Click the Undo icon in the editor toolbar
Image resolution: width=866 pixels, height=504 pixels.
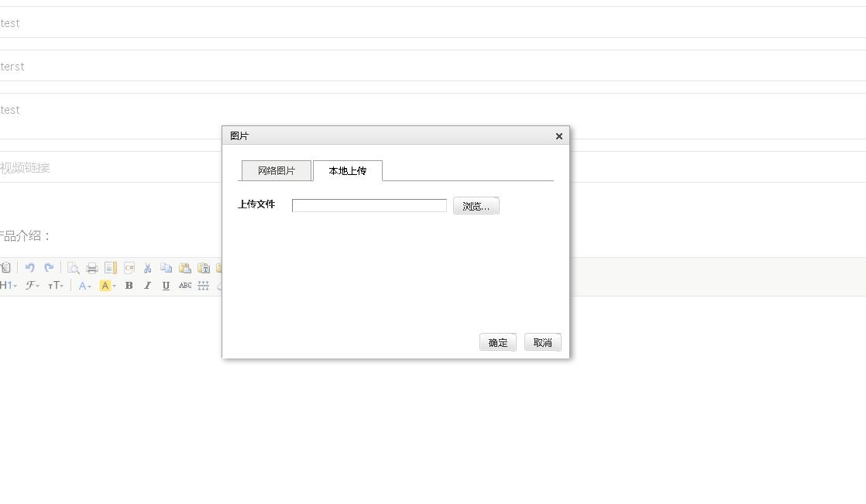pyautogui.click(x=30, y=267)
